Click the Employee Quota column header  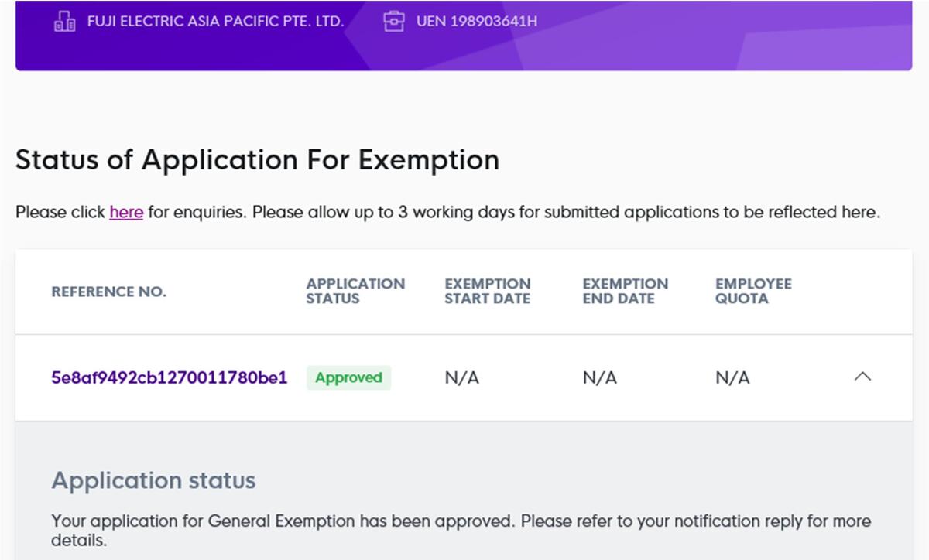752,291
